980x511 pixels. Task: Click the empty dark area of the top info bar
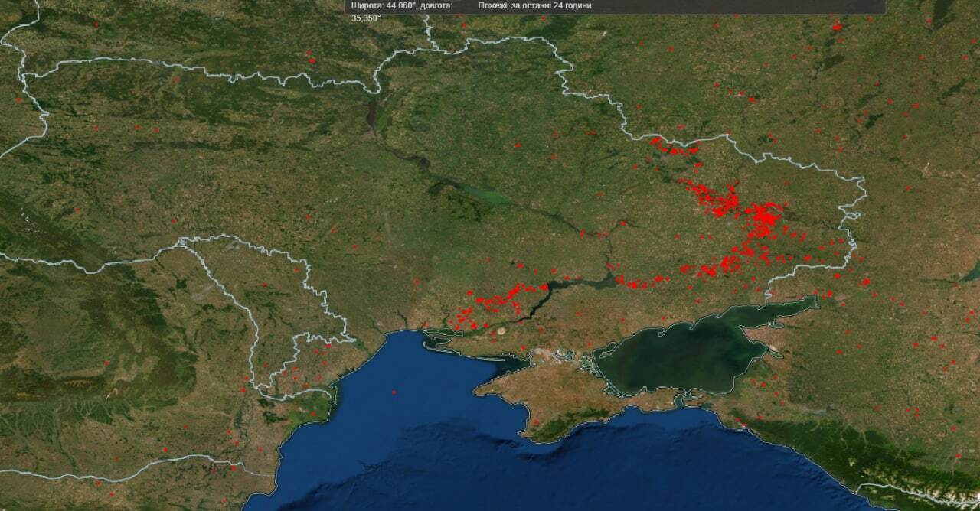point(727,6)
